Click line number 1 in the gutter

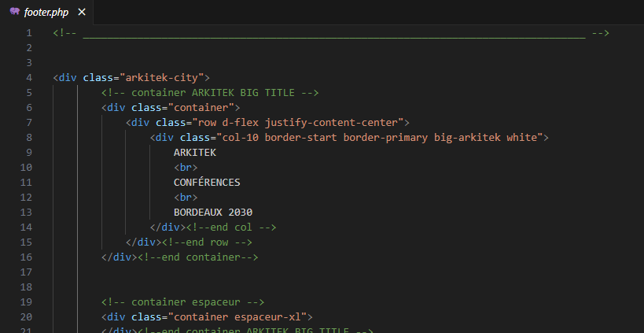pos(29,33)
